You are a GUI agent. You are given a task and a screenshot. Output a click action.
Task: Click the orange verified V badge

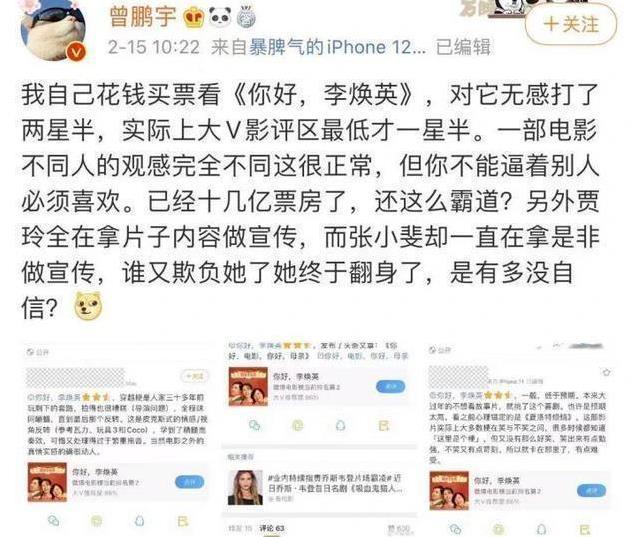(x=76, y=52)
